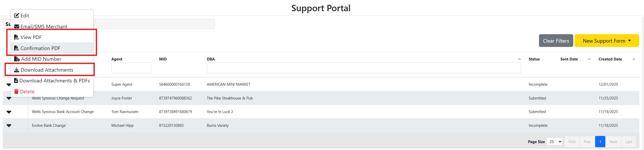Click the Edit pencil icon in menu
644x150 pixels.
click(17, 16)
